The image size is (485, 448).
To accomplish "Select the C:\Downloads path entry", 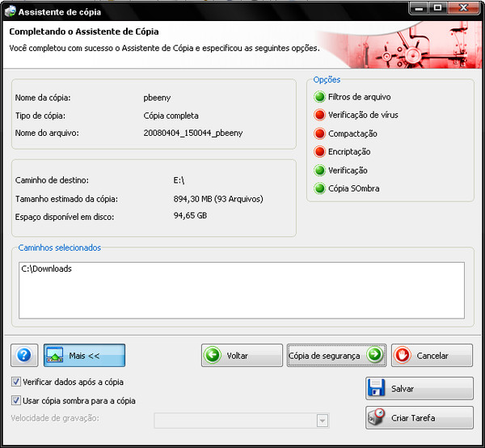I will tap(46, 268).
